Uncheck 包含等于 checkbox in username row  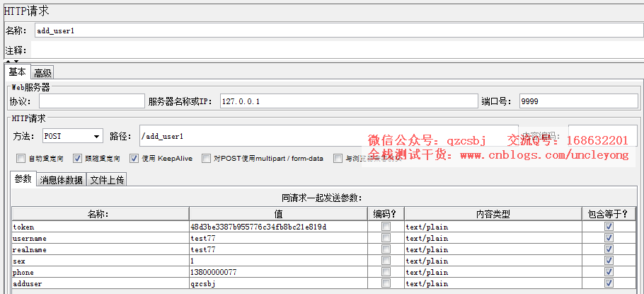point(609,237)
